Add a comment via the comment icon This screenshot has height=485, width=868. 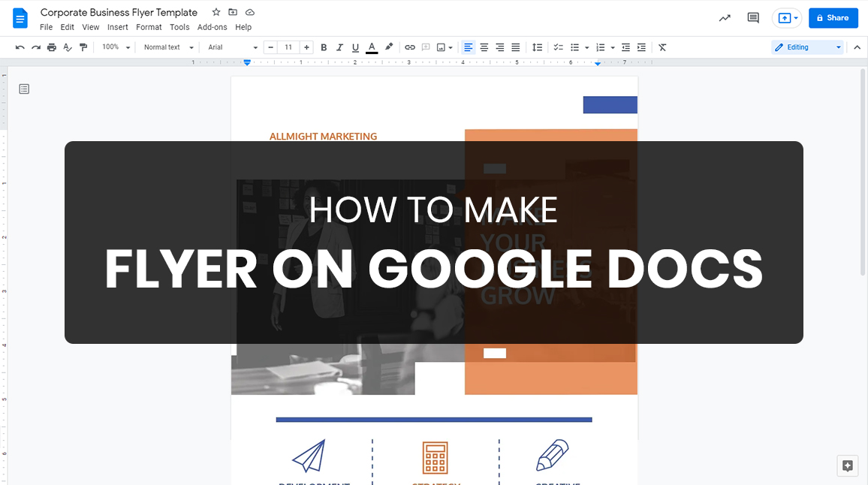point(425,47)
